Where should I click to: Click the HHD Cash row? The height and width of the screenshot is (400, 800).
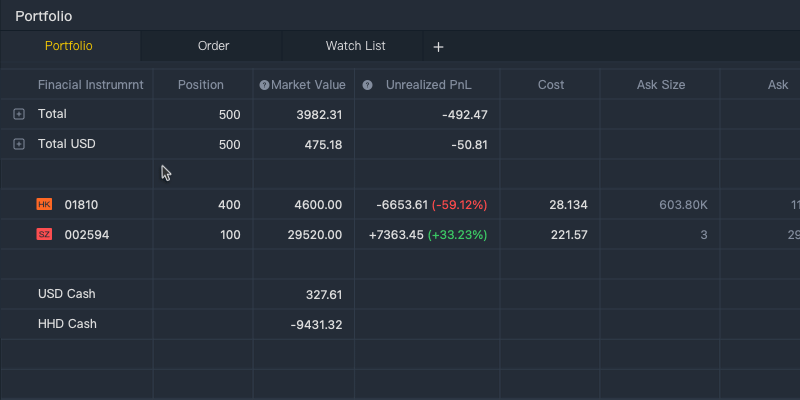pos(67,324)
